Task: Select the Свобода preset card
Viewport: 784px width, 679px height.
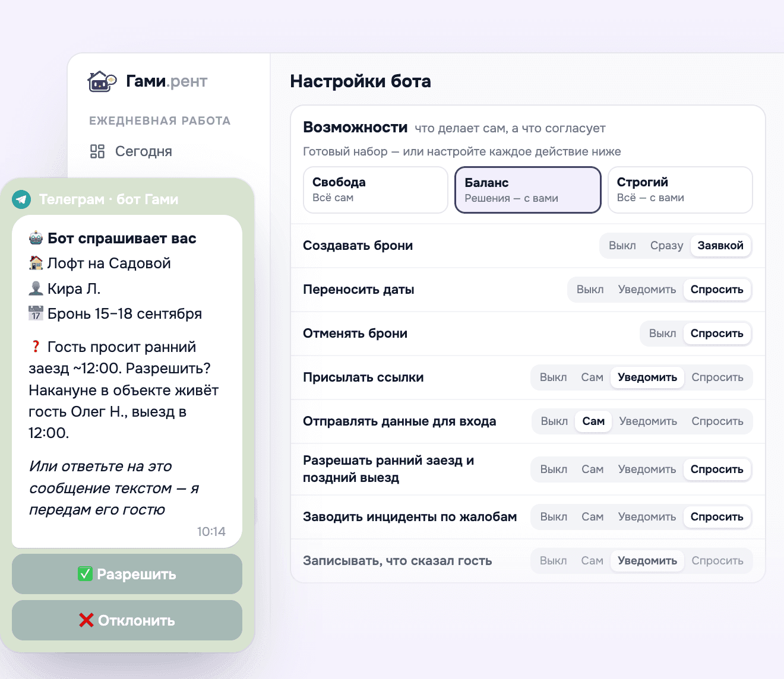Action: click(375, 190)
